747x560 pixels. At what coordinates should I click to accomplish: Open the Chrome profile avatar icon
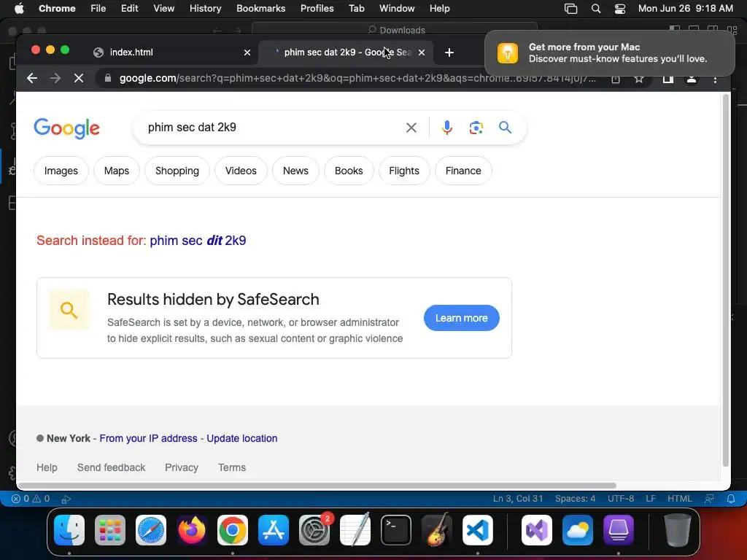[692, 79]
